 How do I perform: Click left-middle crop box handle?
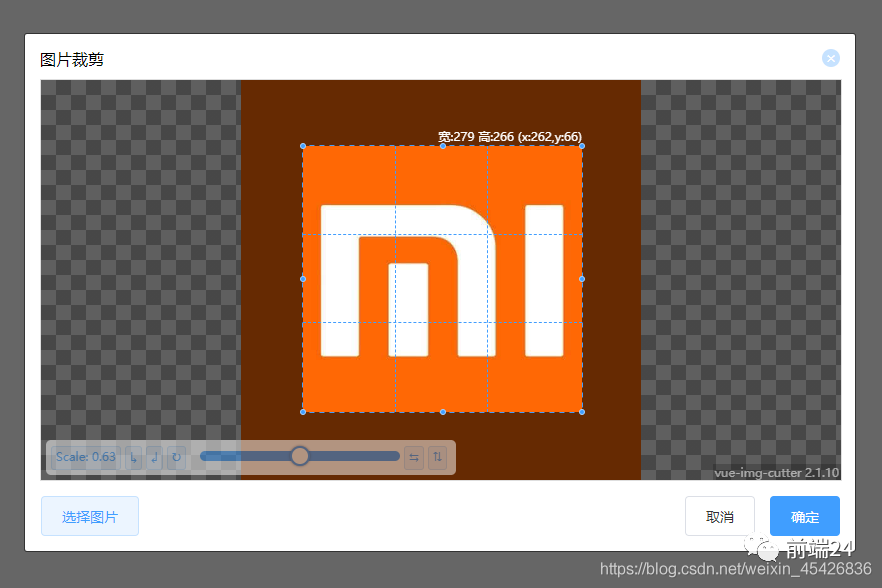pyautogui.click(x=303, y=279)
